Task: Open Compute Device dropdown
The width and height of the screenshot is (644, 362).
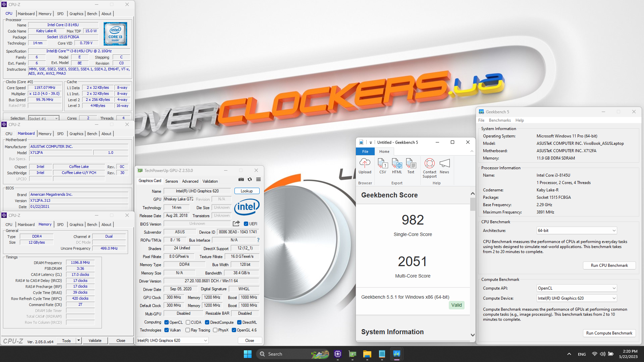Action: click(577, 298)
